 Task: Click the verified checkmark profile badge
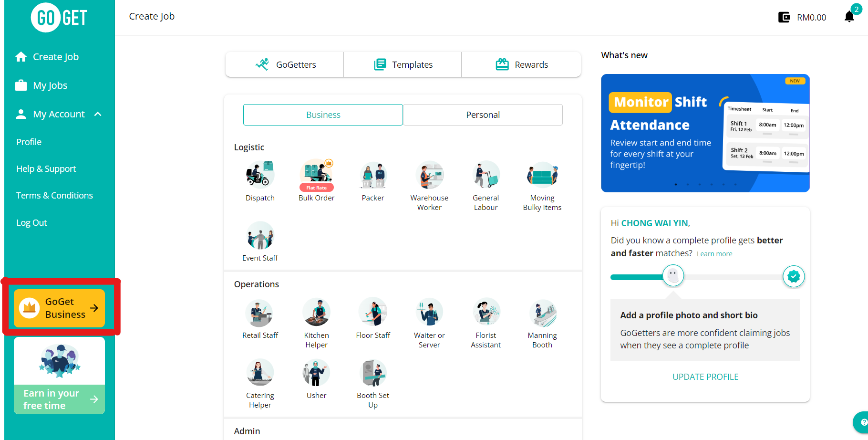794,276
